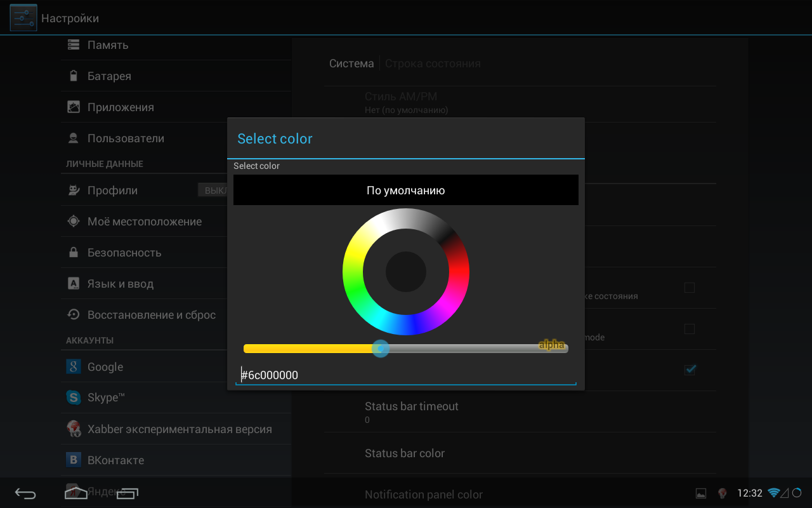Select the Строка состояния breadcrumb title
The height and width of the screenshot is (508, 812).
[433, 63]
